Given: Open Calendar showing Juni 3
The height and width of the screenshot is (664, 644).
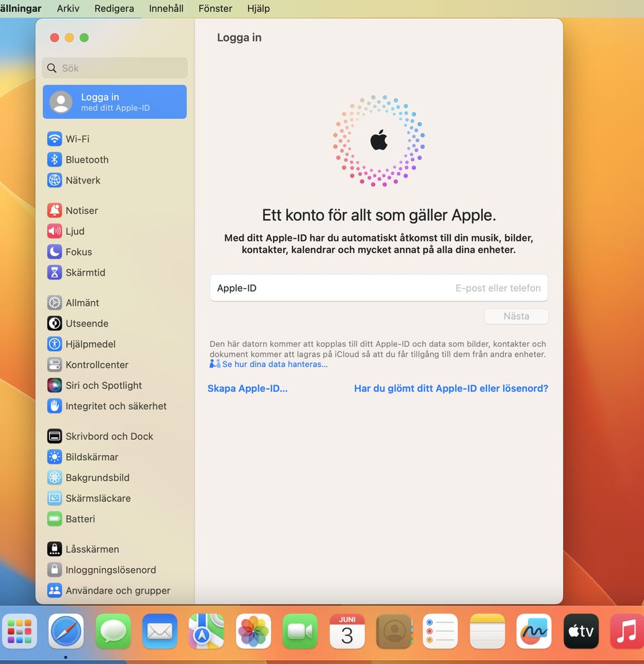Looking at the screenshot, I should point(347,631).
